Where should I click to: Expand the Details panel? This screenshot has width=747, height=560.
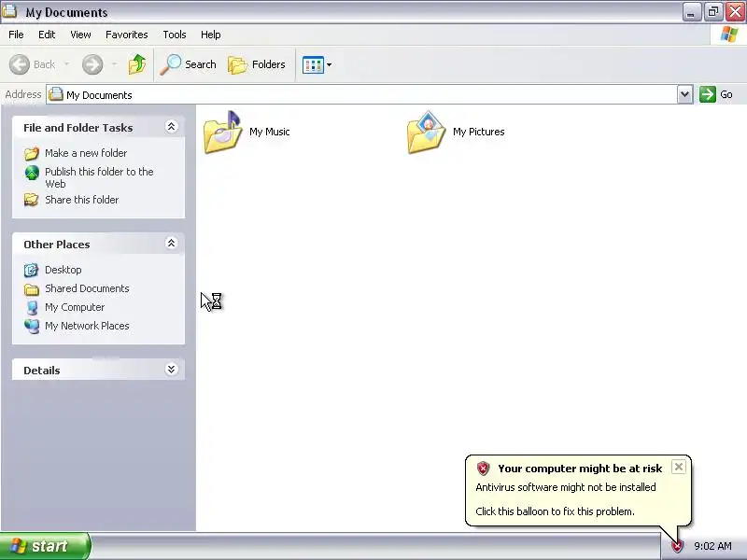click(x=171, y=369)
